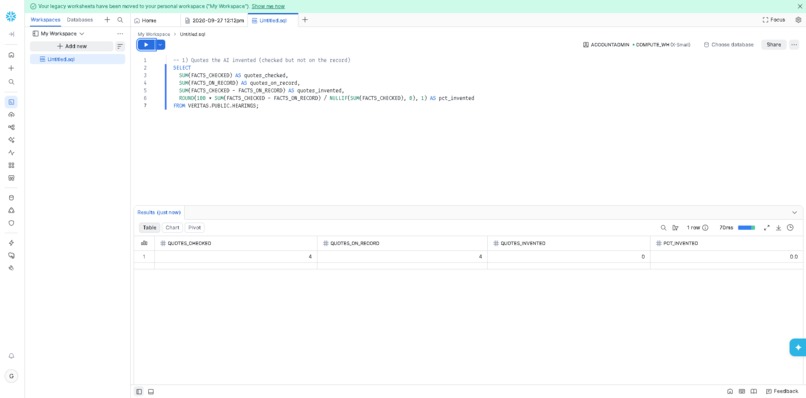Open the Catalog database cylinder icon in sidebar
Screen dimensions: 806x398
(x=11, y=197)
